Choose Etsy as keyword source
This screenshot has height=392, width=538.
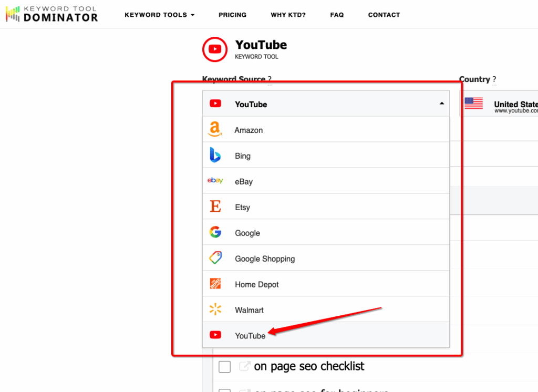[326, 207]
